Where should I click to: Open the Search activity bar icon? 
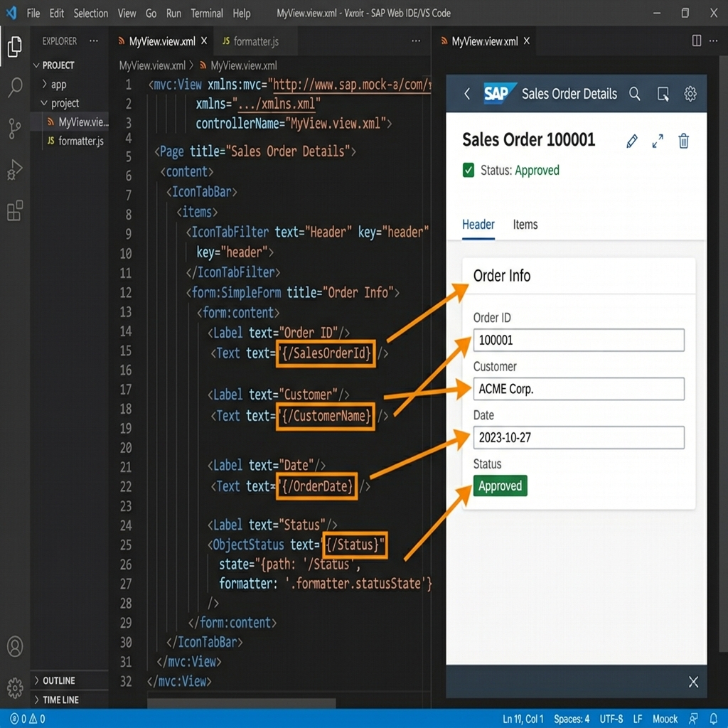point(15,87)
